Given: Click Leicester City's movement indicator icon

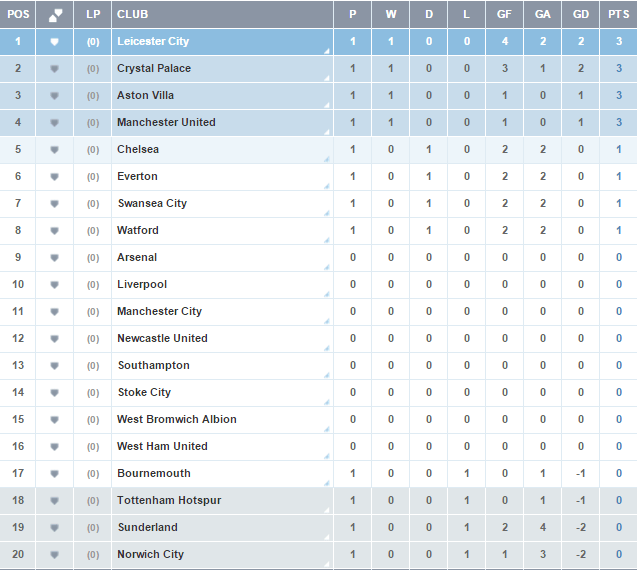Looking at the screenshot, I should point(54,41).
